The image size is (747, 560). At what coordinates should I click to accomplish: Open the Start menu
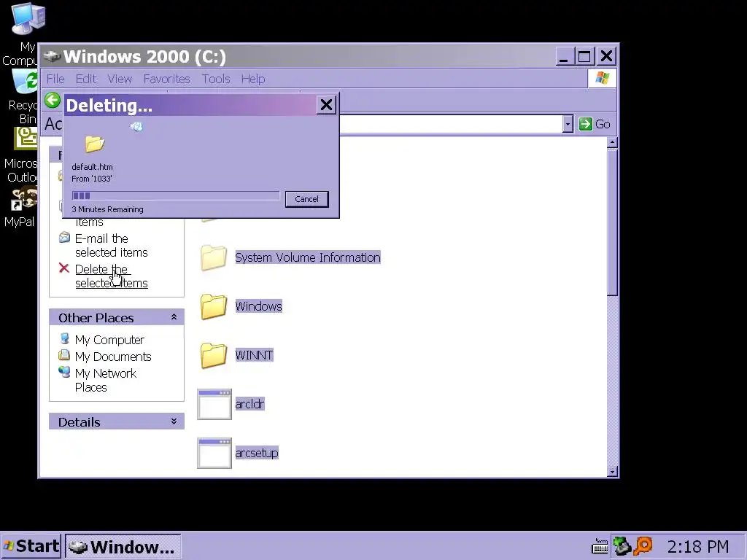click(31, 546)
